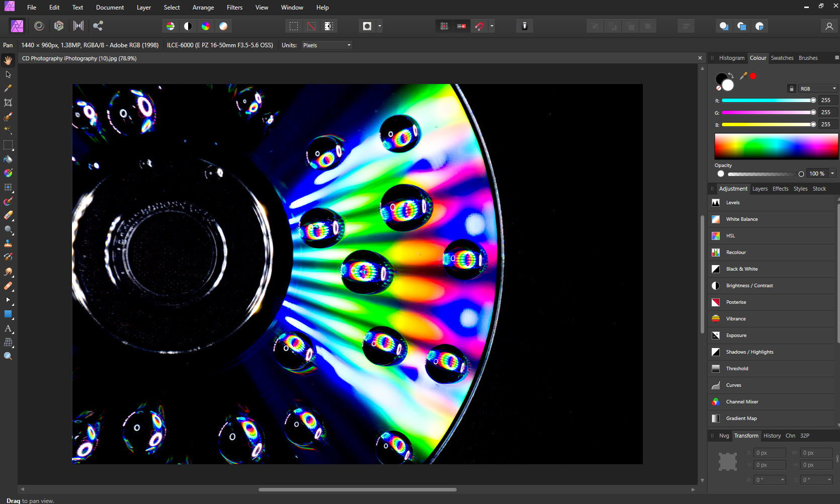840x504 pixels.
Task: Open Snapping options dropdown arrow
Action: [492, 26]
